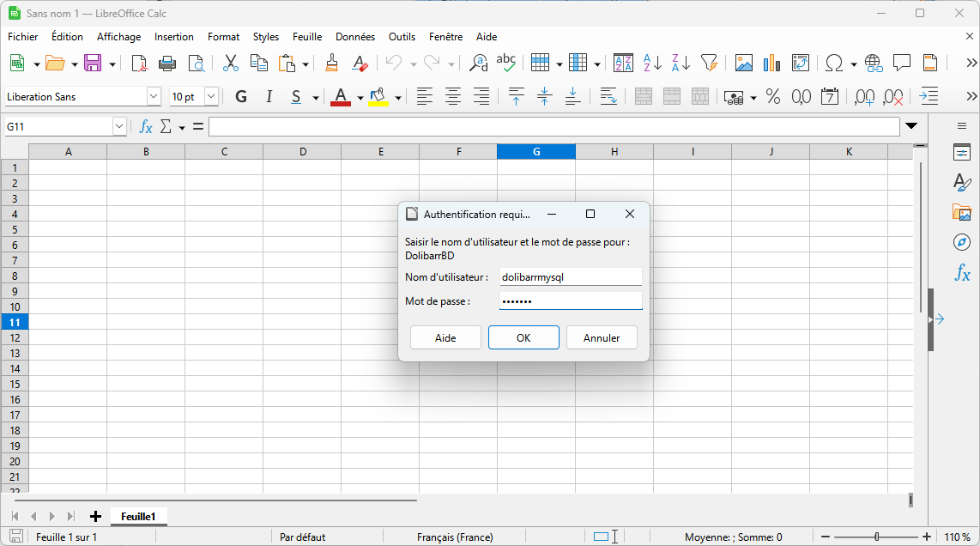Toggle the AutoFilter funnel icon

click(x=709, y=63)
